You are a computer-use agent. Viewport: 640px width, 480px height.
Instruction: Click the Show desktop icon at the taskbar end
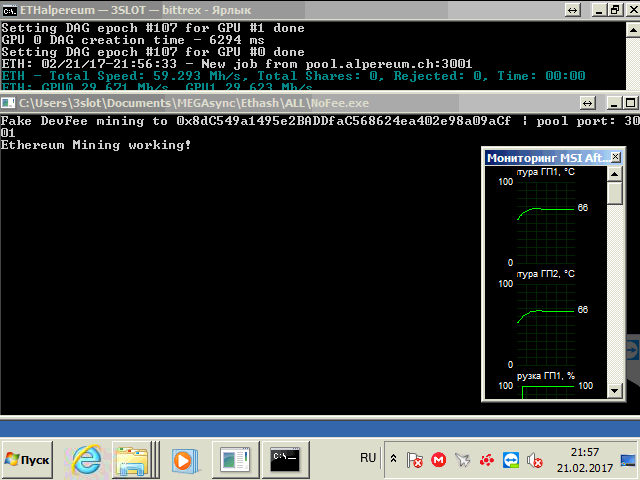click(x=628, y=460)
